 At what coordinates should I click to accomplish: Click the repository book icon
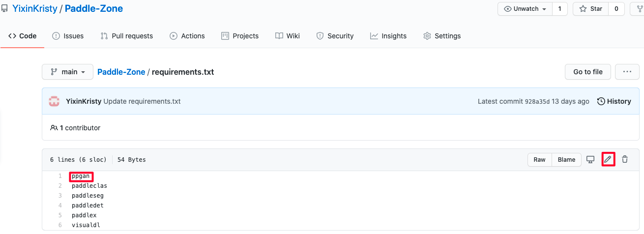[4, 9]
